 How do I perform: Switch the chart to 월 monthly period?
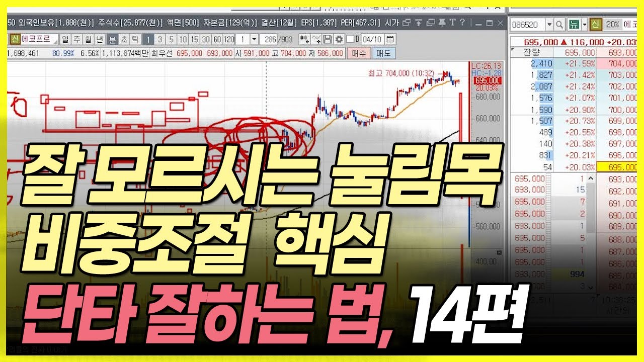[x=88, y=40]
